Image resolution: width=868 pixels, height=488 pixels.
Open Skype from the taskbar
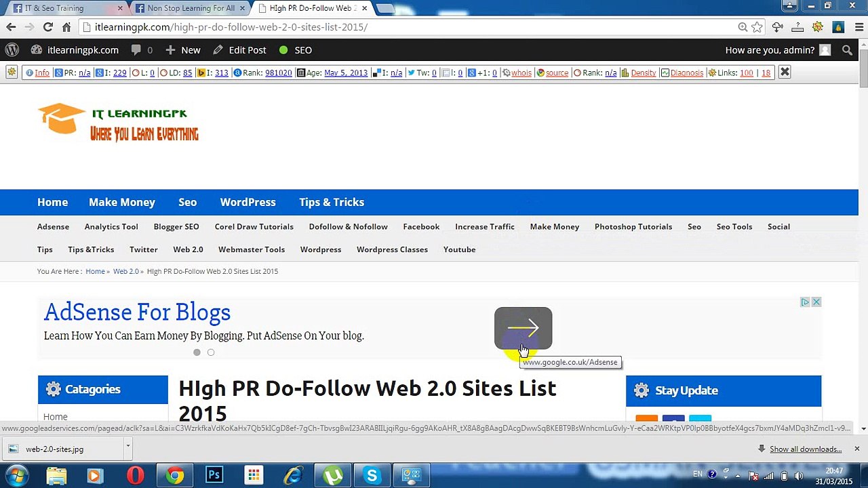(372, 476)
